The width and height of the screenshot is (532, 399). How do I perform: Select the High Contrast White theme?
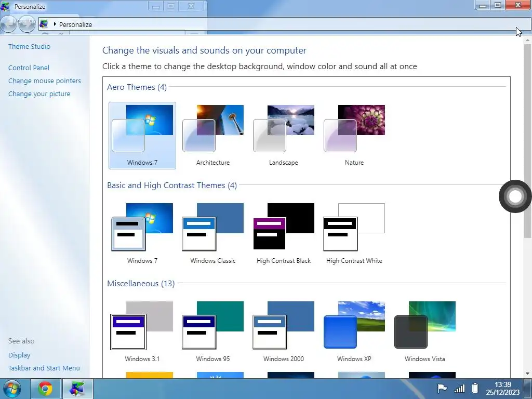pyautogui.click(x=354, y=233)
